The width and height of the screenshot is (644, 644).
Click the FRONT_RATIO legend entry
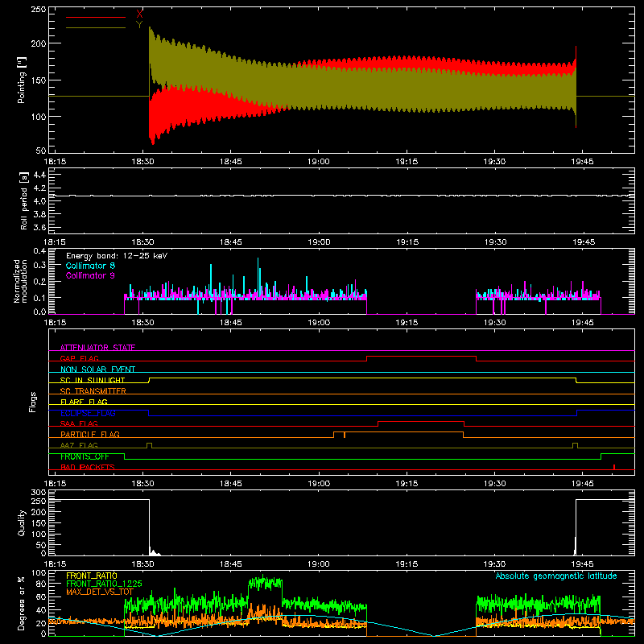coord(92,576)
